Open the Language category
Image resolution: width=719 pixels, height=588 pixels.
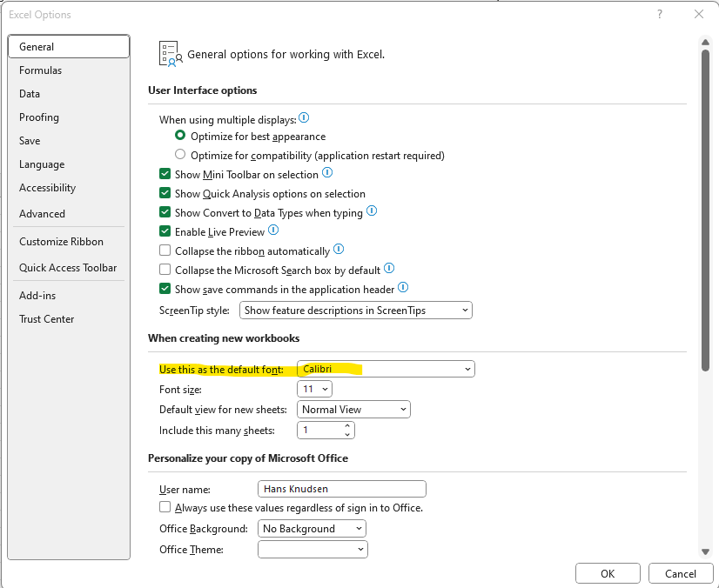[69, 164]
